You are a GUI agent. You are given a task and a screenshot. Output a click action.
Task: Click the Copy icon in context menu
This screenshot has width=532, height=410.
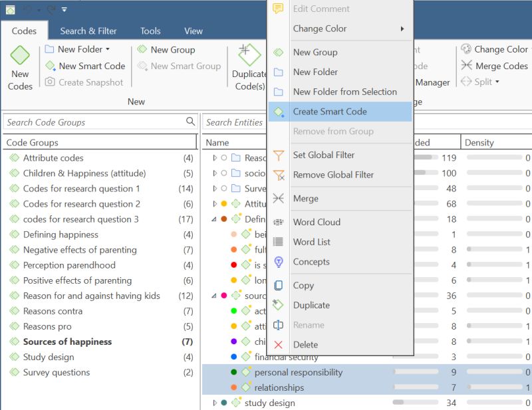click(x=278, y=285)
